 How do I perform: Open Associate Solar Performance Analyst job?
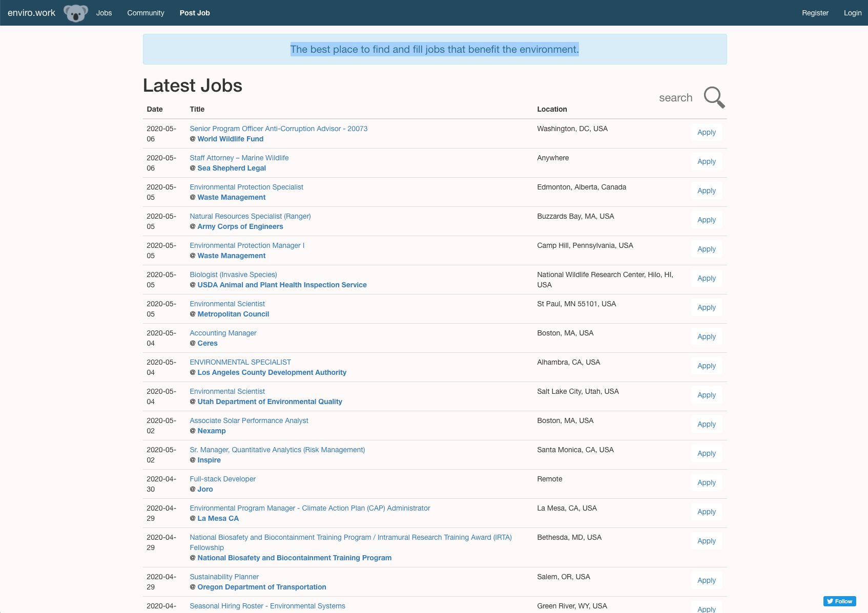[249, 420]
